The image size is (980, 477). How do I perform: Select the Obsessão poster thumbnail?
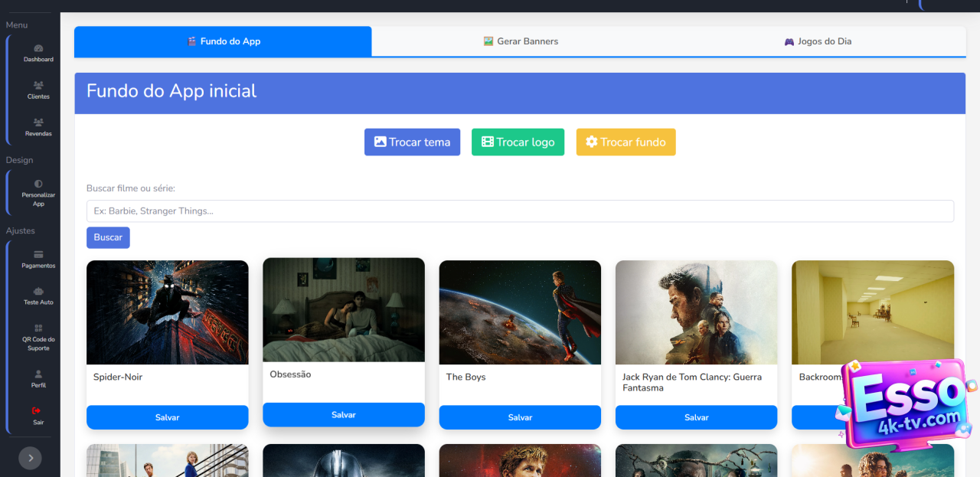344,310
